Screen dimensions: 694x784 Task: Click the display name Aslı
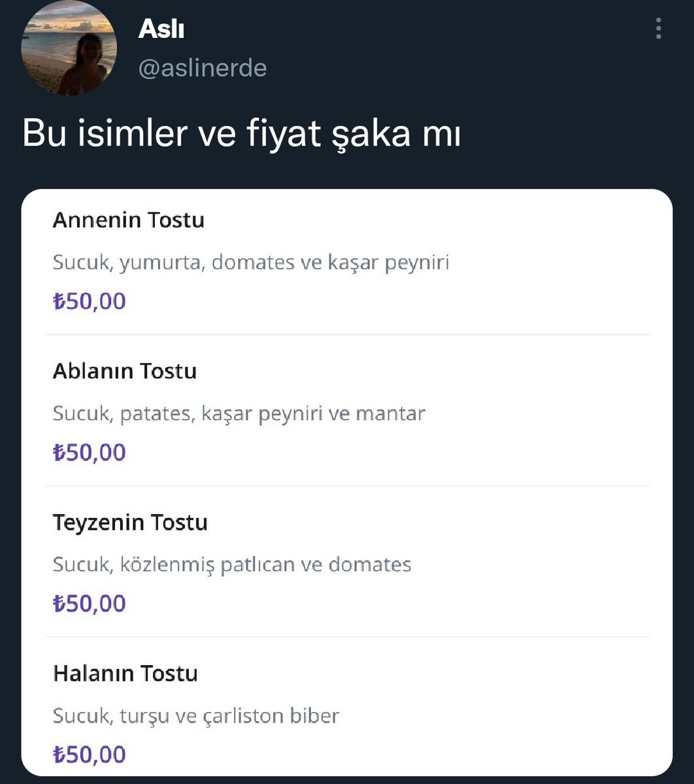(x=161, y=29)
